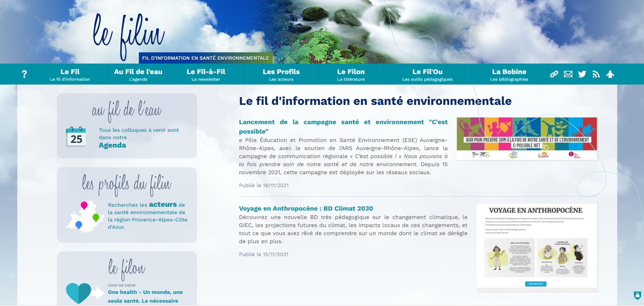The height and width of the screenshot is (306, 644).
Task: Subscribe using the RSS feed icon
Action: click(596, 74)
